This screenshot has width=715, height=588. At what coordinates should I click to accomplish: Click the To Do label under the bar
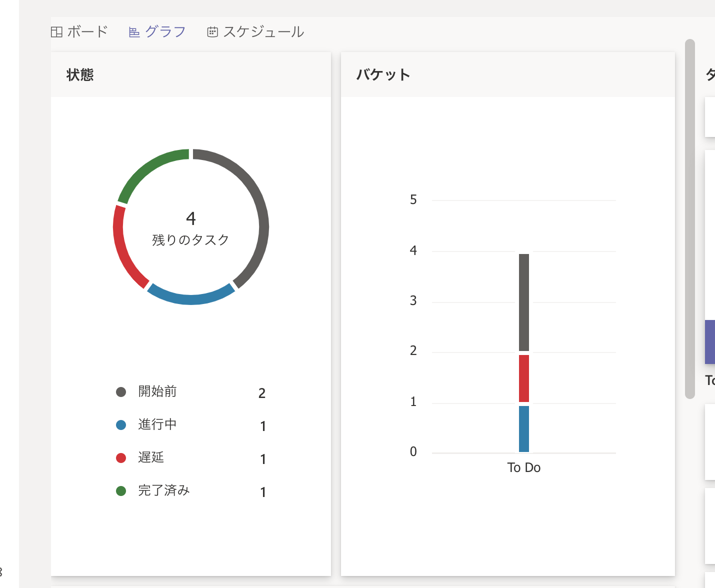click(523, 467)
